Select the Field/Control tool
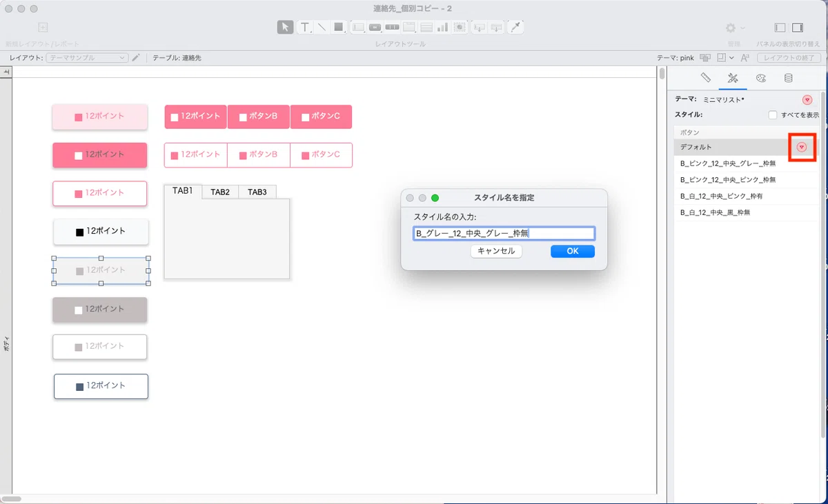 [358, 28]
